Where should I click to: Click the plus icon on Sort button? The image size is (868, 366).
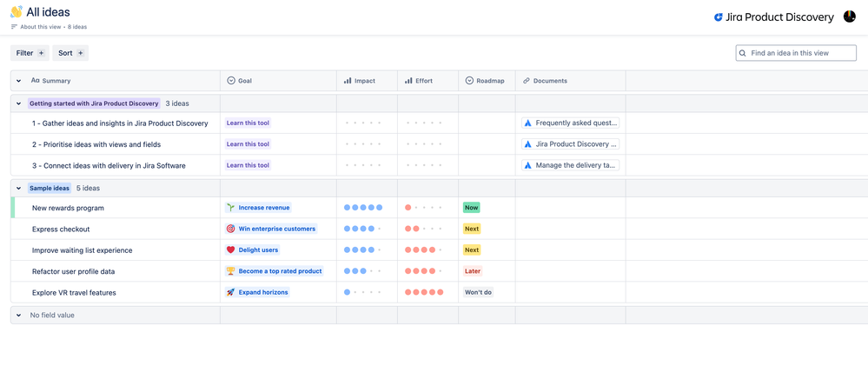(x=80, y=53)
